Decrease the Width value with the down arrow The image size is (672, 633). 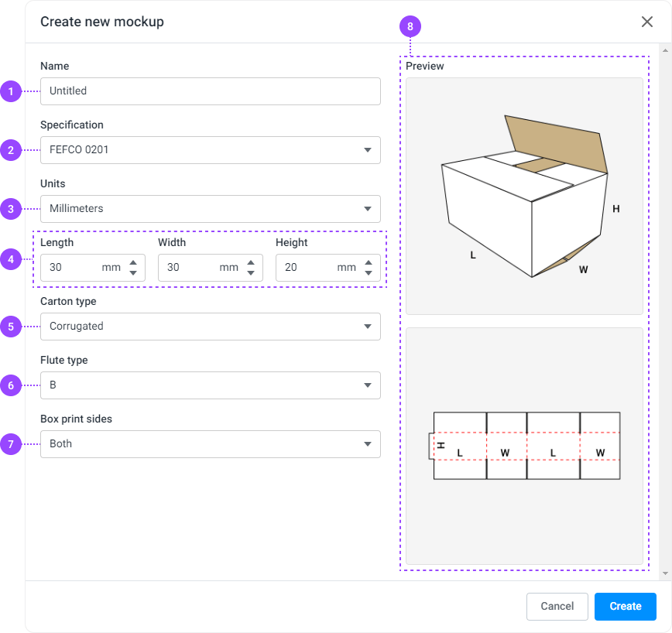(x=249, y=272)
